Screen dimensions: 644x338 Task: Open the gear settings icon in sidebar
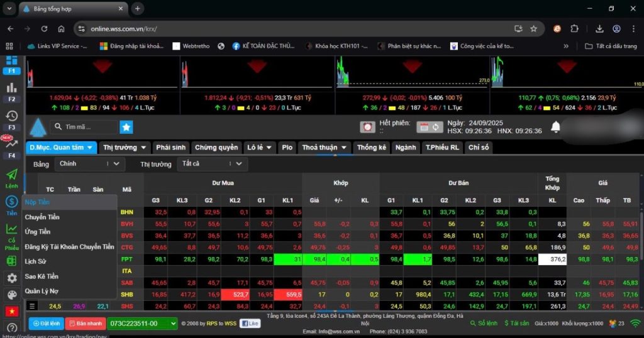coord(11,278)
